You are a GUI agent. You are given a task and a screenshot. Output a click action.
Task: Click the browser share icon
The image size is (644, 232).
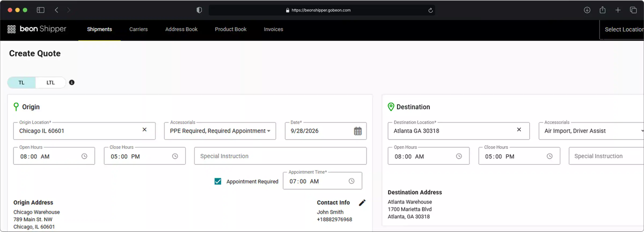603,10
